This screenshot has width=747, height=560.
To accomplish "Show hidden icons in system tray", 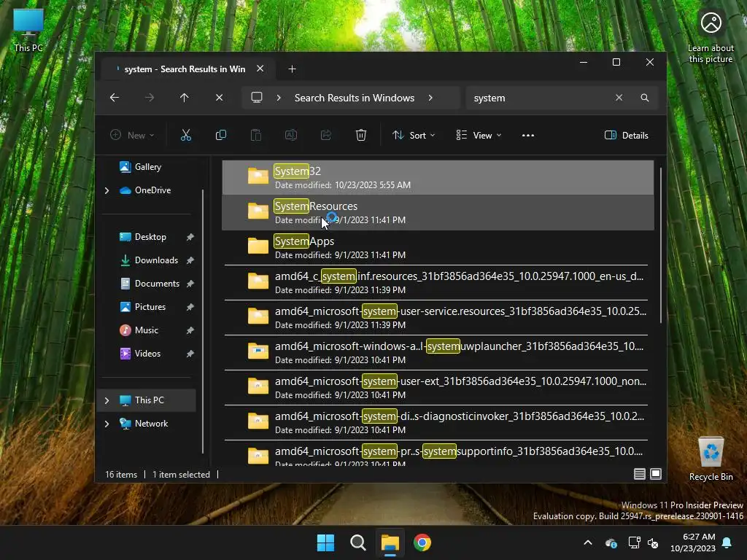I will [x=588, y=542].
